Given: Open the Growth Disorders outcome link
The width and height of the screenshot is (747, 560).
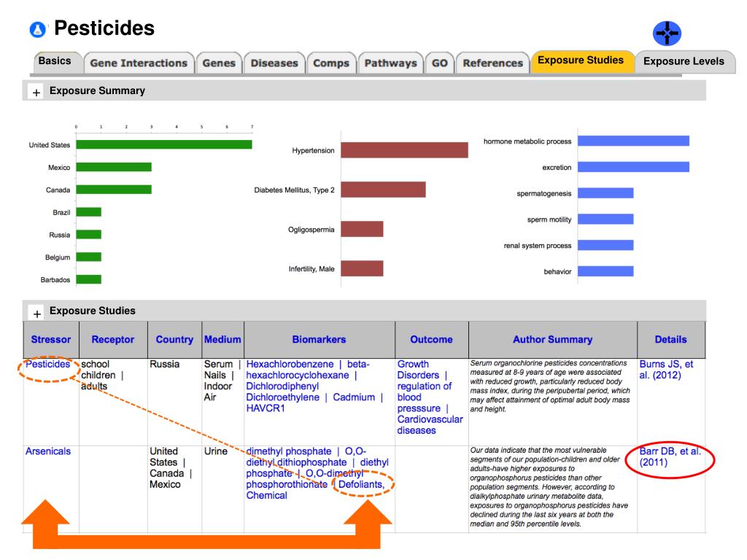Looking at the screenshot, I should [418, 370].
